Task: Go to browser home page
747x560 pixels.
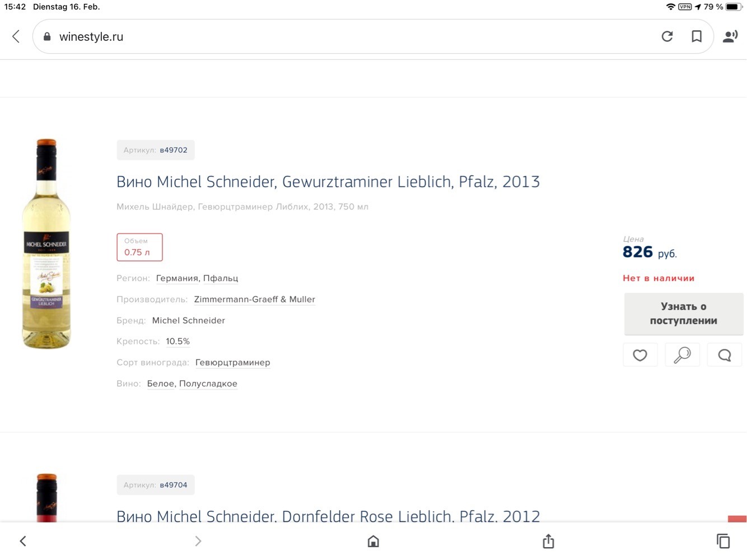Action: (373, 541)
